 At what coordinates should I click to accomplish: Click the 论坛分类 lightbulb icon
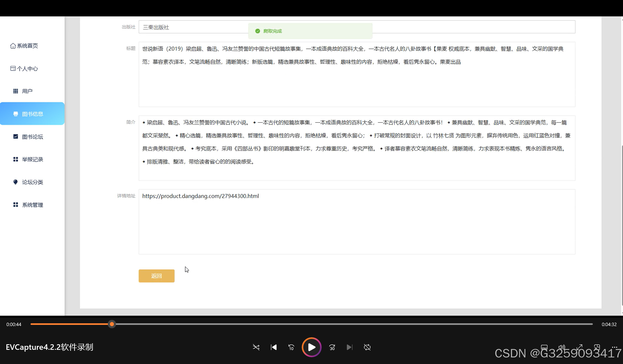coord(16,182)
